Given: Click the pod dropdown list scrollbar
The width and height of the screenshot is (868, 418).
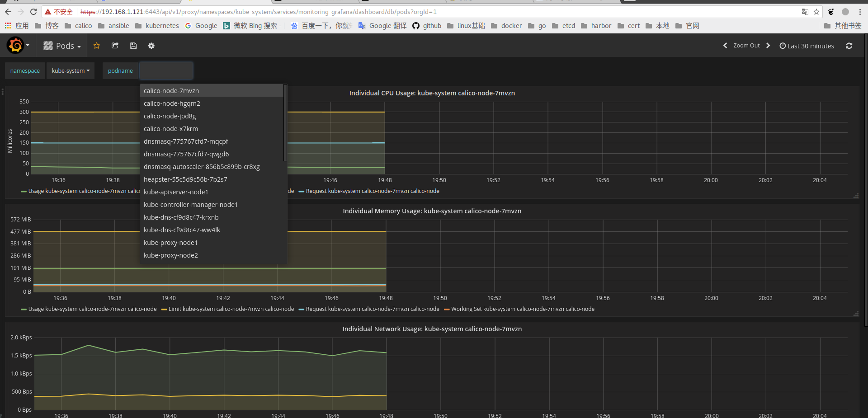Looking at the screenshot, I should [285, 122].
